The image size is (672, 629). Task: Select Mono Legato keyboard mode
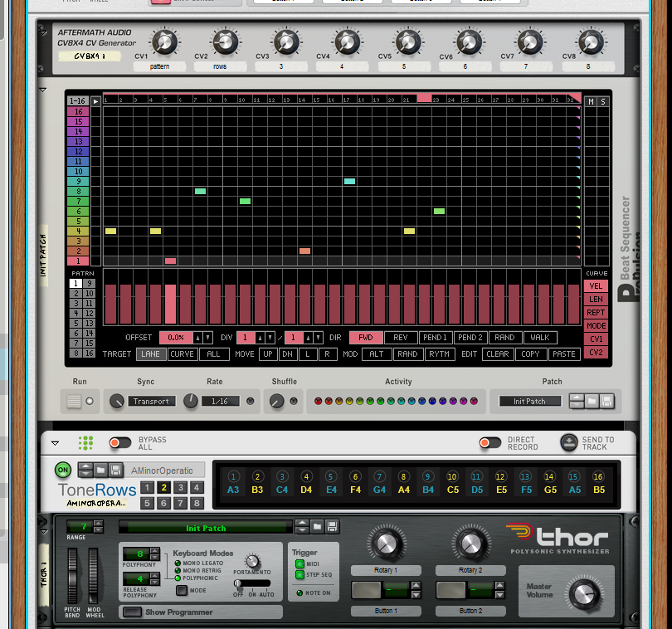pyautogui.click(x=178, y=563)
